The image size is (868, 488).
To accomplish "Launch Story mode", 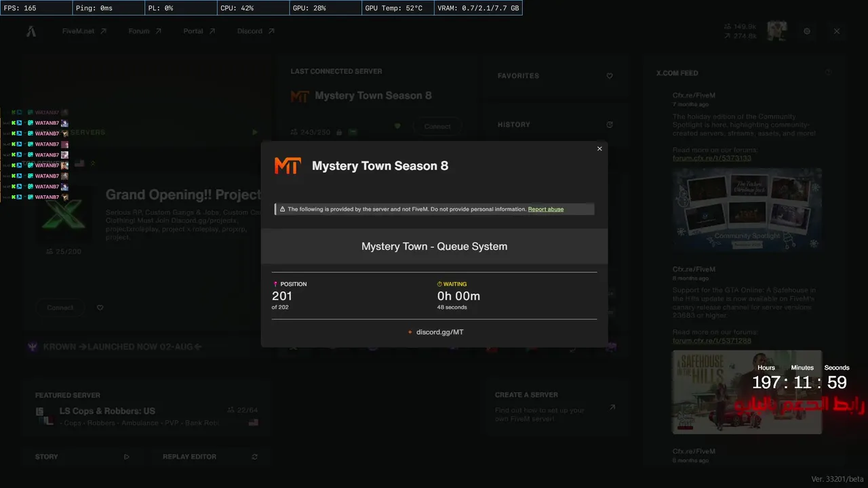I will [x=82, y=457].
